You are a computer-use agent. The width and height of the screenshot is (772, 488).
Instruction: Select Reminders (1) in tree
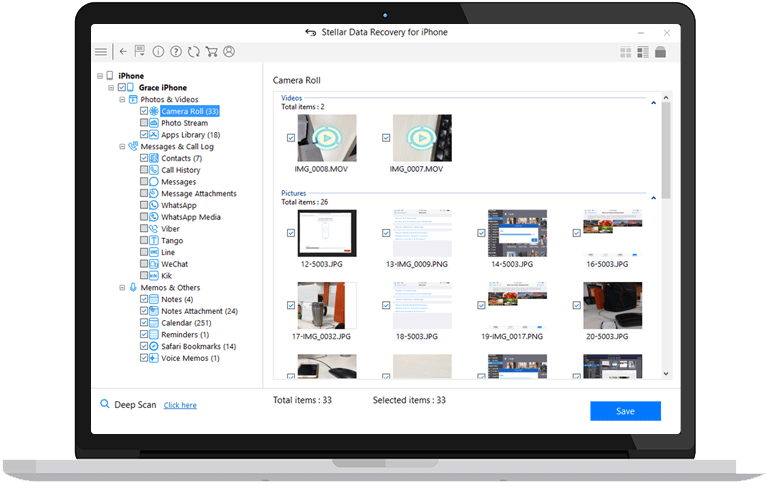185,335
